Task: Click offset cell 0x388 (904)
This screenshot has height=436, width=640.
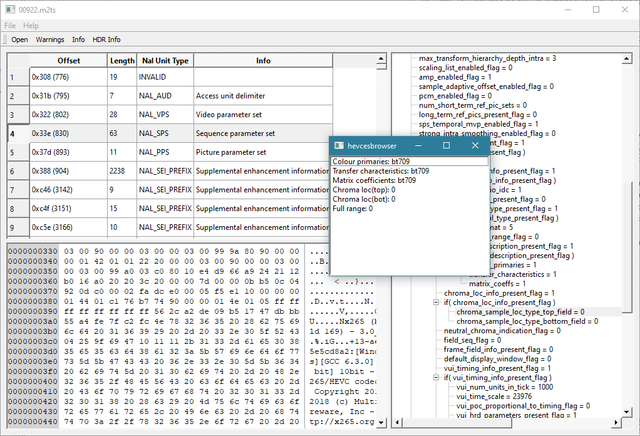Action: [68, 171]
